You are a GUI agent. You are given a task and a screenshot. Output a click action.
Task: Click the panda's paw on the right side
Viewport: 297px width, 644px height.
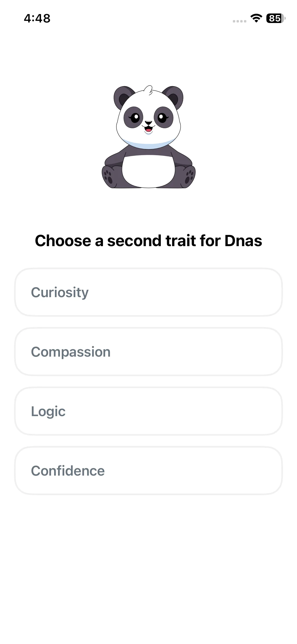(189, 176)
